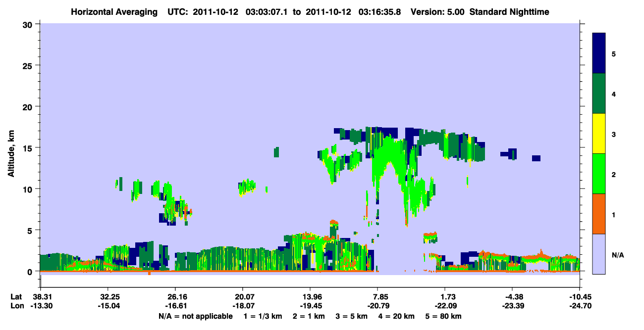Screen dimensions: 644x330
Task: Click the y-axis tick label 25
Action: pyautogui.click(x=28, y=65)
